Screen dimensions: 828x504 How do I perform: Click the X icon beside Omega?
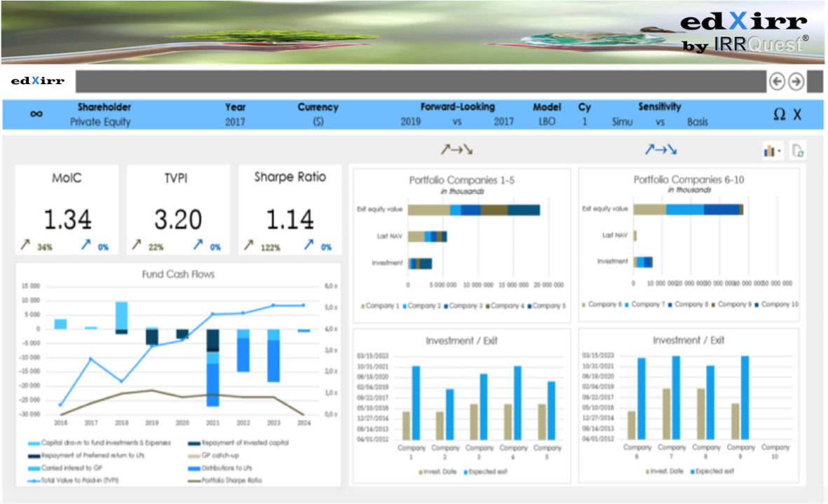[x=797, y=115]
